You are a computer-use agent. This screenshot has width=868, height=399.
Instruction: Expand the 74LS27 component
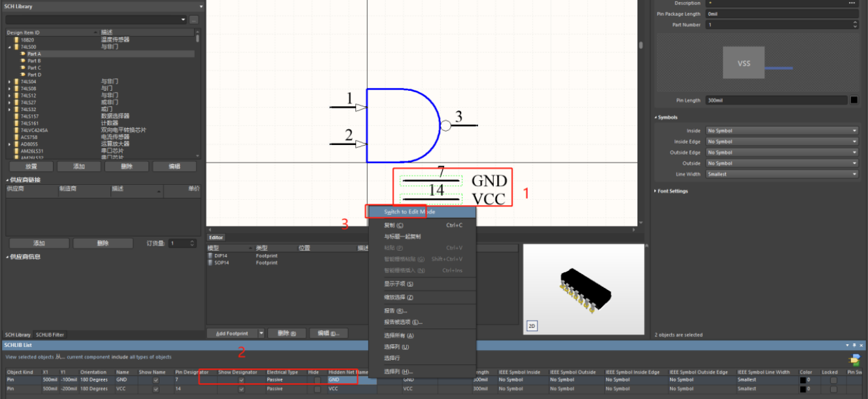(9, 103)
